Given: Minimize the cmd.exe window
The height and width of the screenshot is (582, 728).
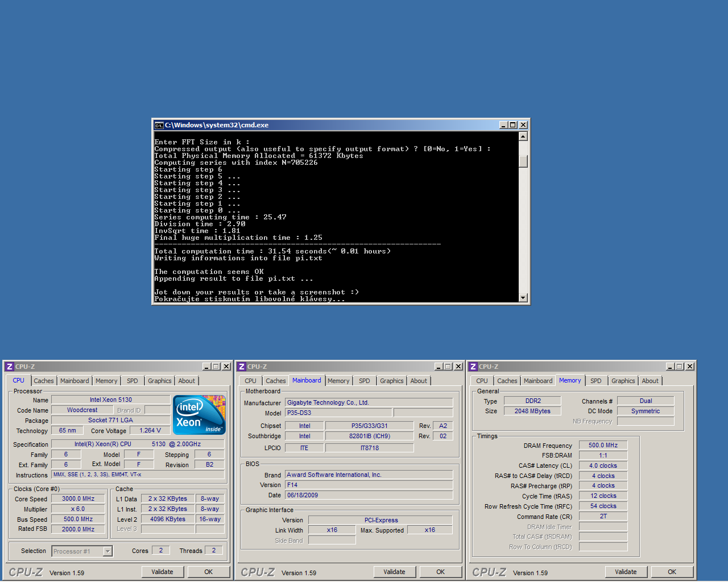Looking at the screenshot, I should 504,125.
